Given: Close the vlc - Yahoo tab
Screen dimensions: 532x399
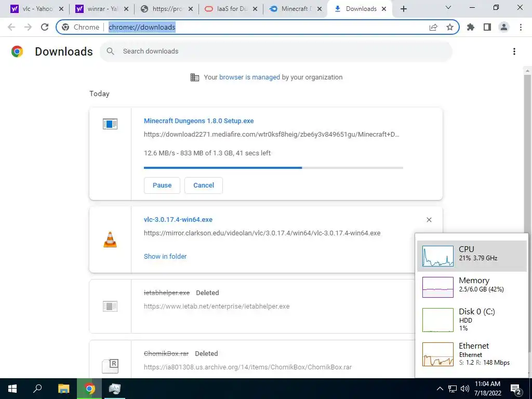Looking at the screenshot, I should (x=61, y=9).
